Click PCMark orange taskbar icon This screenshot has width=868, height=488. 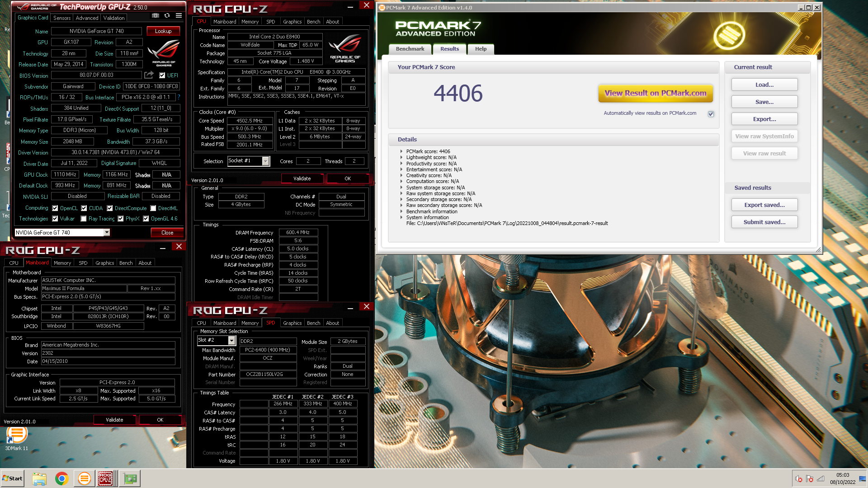[84, 479]
